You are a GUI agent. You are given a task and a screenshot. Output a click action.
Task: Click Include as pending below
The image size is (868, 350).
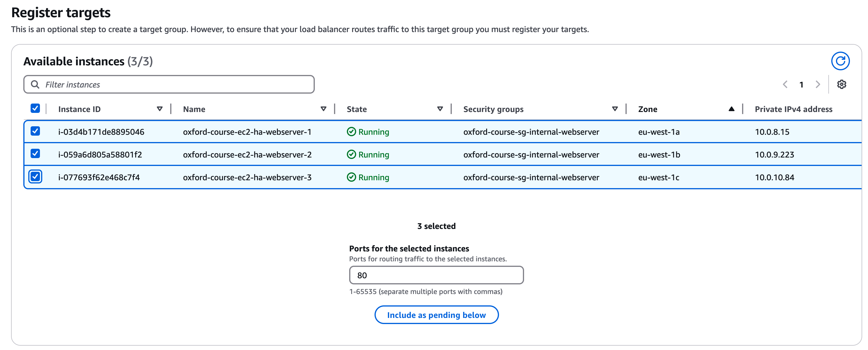coord(436,315)
